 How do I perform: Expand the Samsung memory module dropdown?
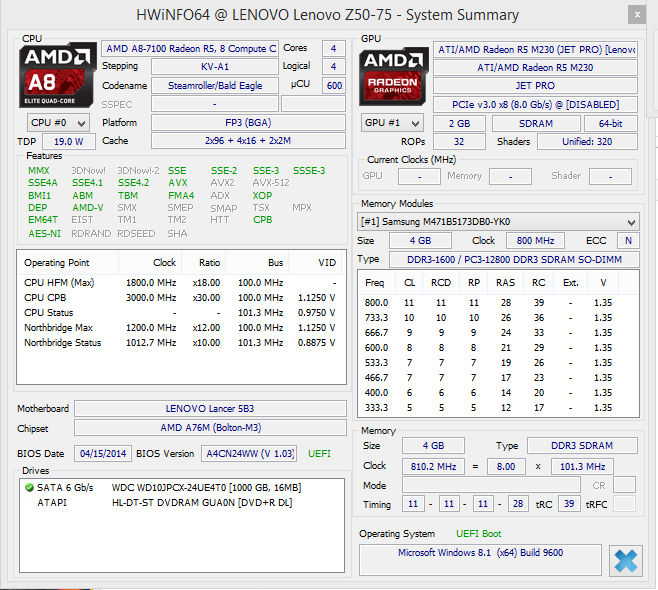tap(498, 222)
